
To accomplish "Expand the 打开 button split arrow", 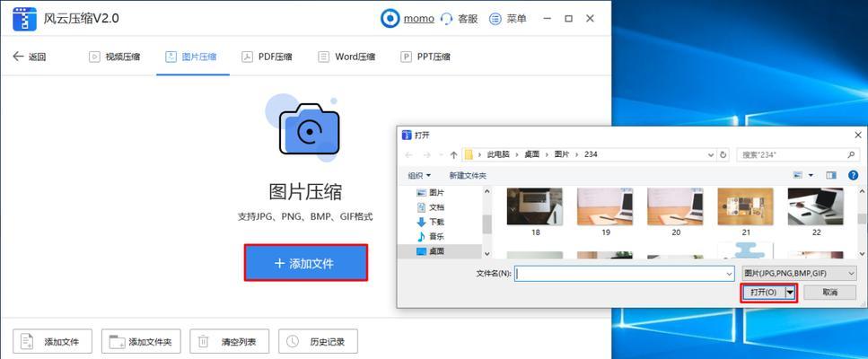I will pos(790,293).
